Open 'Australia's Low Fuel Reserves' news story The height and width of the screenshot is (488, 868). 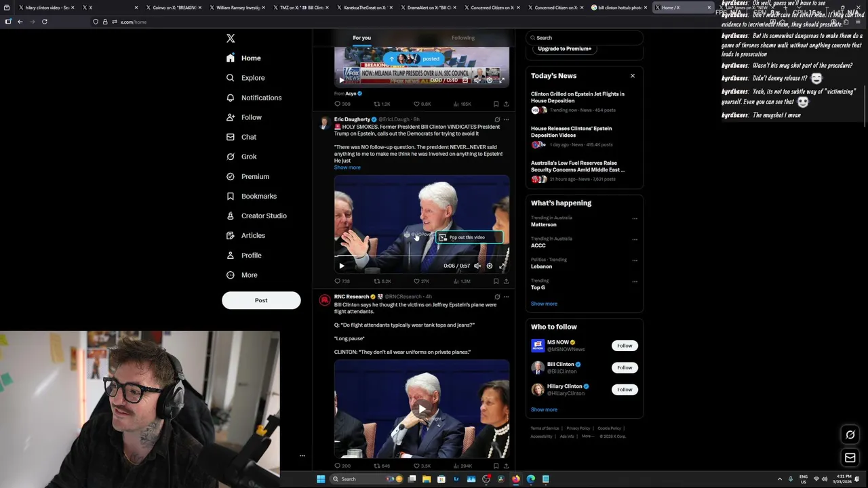pos(583,171)
